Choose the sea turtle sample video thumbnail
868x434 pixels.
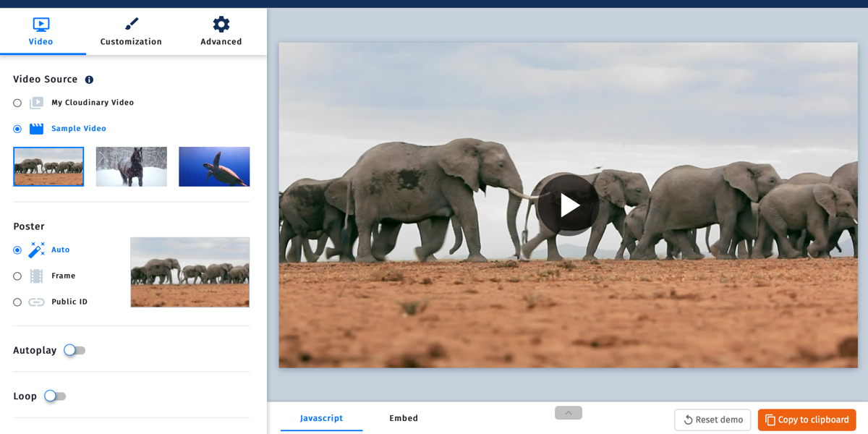(214, 167)
